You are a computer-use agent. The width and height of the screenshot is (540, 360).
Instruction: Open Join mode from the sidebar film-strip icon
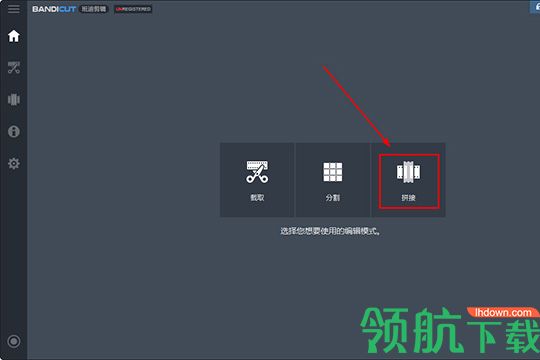[14, 100]
